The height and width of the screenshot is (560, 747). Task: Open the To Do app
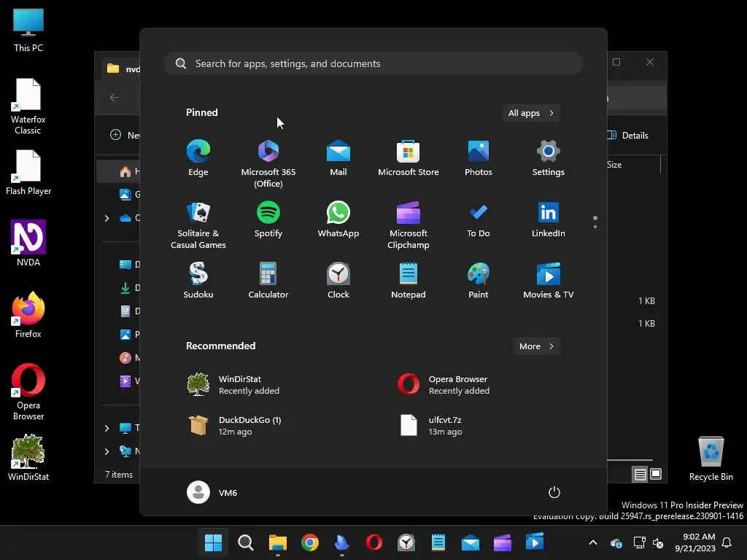[x=479, y=219]
